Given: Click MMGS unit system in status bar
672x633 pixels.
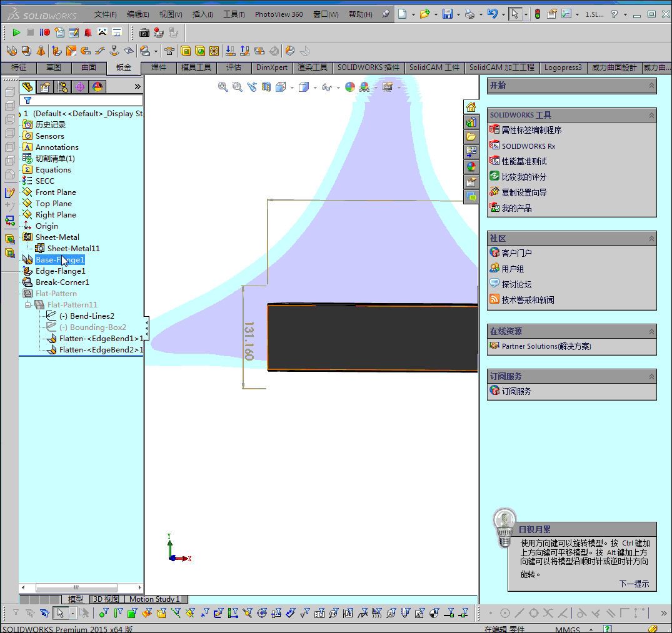Looking at the screenshot, I should 568,629.
